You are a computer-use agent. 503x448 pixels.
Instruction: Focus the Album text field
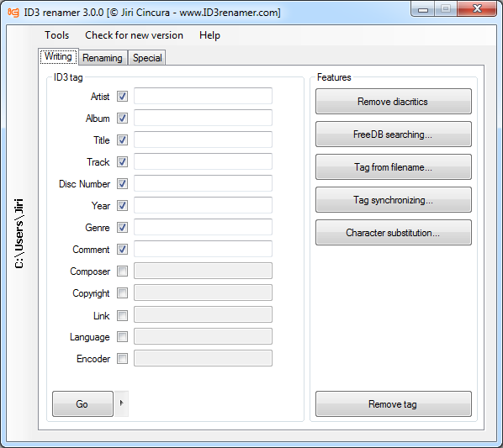click(203, 118)
